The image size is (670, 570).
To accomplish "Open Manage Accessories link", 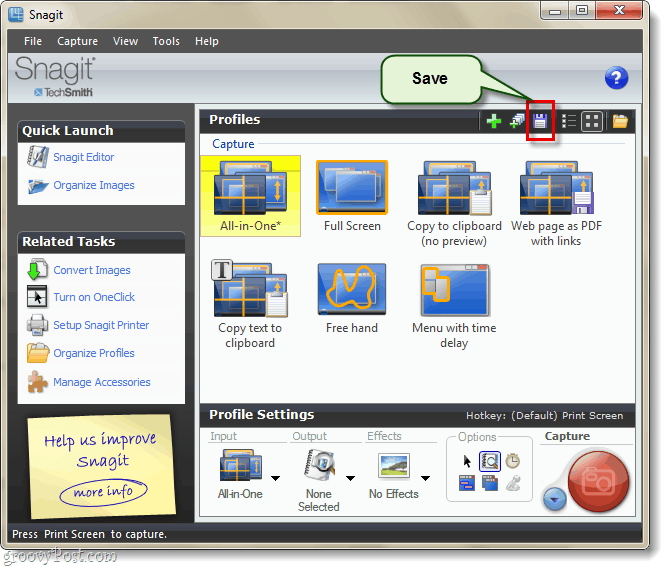I will pyautogui.click(x=102, y=382).
